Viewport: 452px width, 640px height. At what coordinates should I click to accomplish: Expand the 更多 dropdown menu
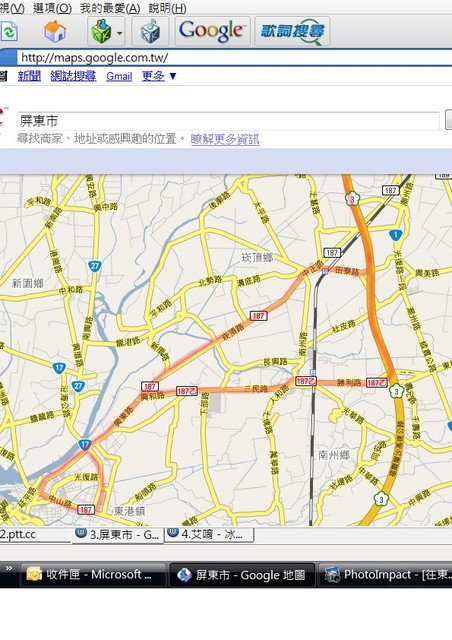tap(159, 76)
